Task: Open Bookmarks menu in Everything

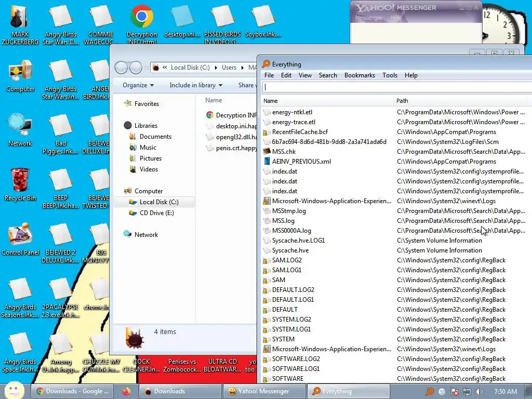Action: [360, 75]
